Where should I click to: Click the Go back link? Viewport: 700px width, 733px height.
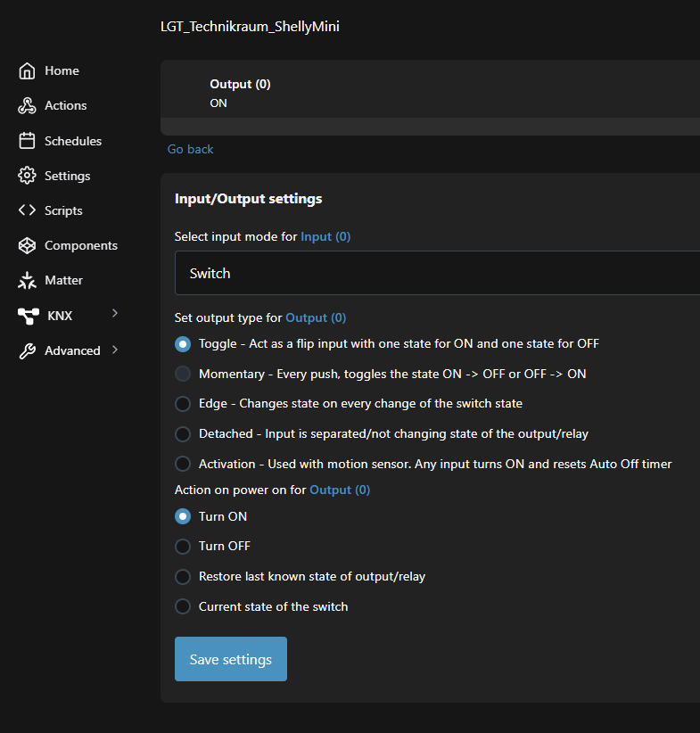coord(191,149)
